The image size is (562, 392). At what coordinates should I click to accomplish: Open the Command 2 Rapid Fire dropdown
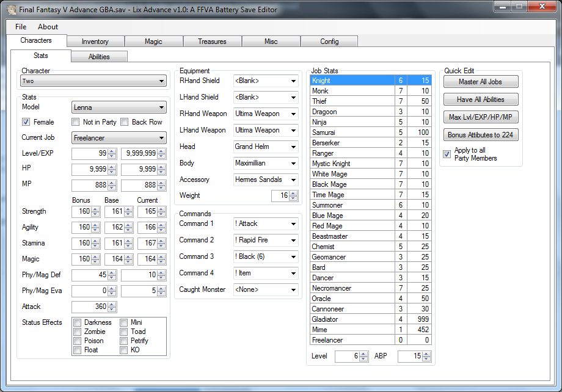[x=266, y=241]
